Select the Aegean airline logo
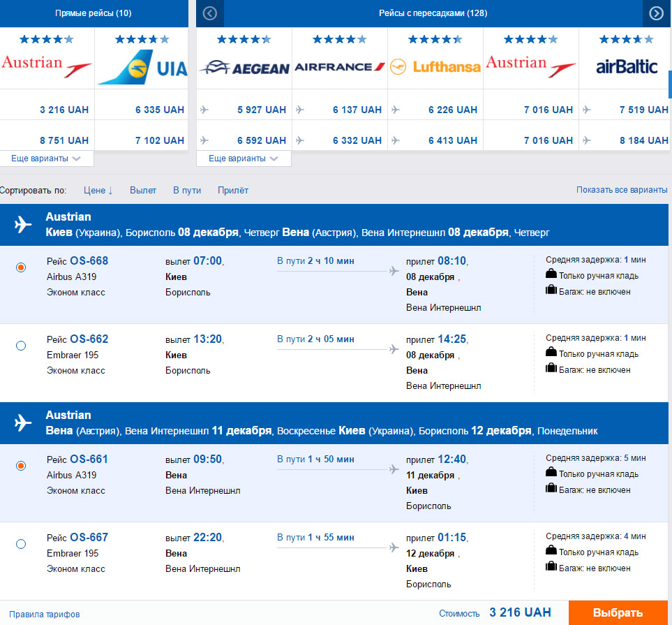 (x=244, y=68)
